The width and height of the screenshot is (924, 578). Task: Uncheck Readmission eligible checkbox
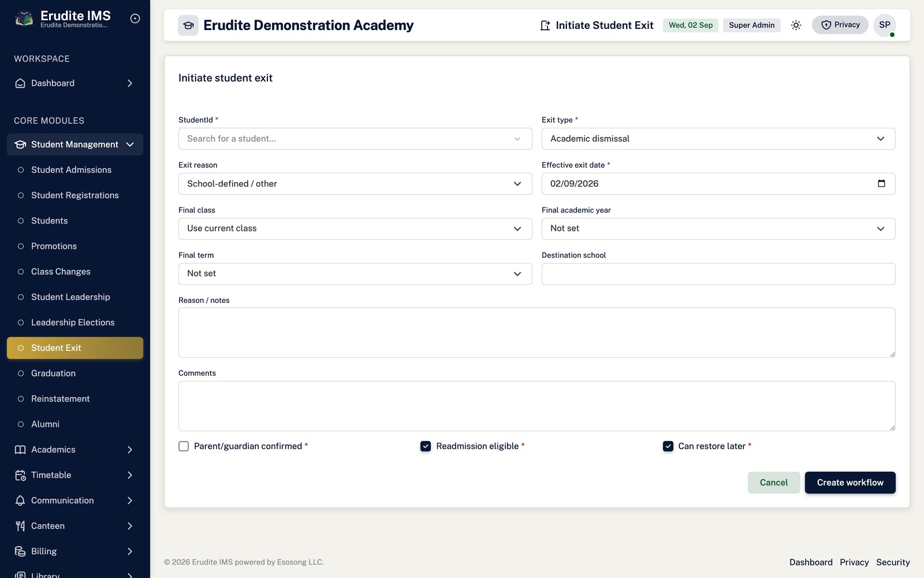click(x=426, y=446)
